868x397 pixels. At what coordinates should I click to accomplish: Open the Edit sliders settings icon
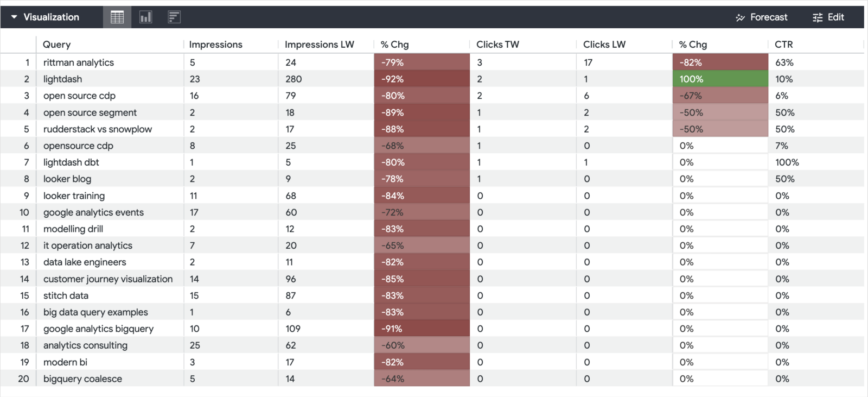point(818,17)
